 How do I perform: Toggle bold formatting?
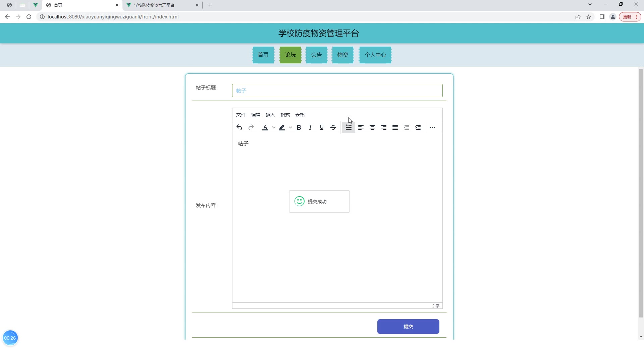(299, 127)
